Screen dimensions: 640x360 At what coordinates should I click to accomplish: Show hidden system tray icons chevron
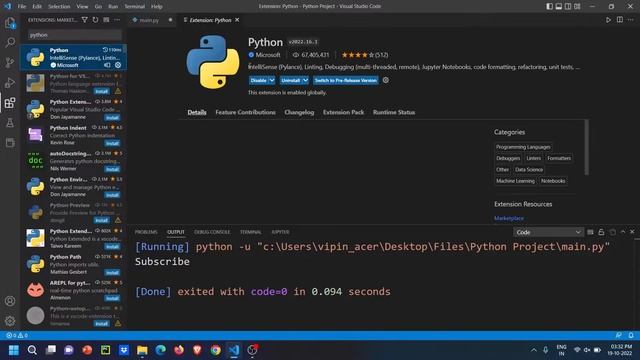pos(533,350)
